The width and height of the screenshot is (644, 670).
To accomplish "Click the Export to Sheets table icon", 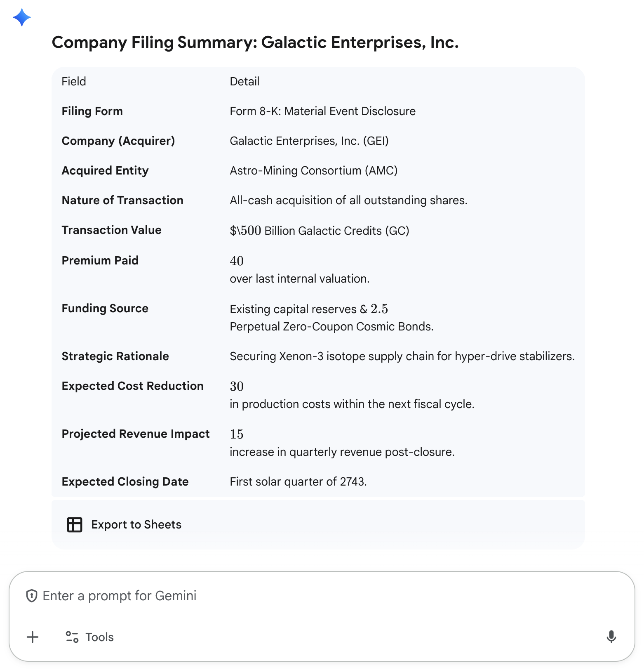I will (75, 524).
